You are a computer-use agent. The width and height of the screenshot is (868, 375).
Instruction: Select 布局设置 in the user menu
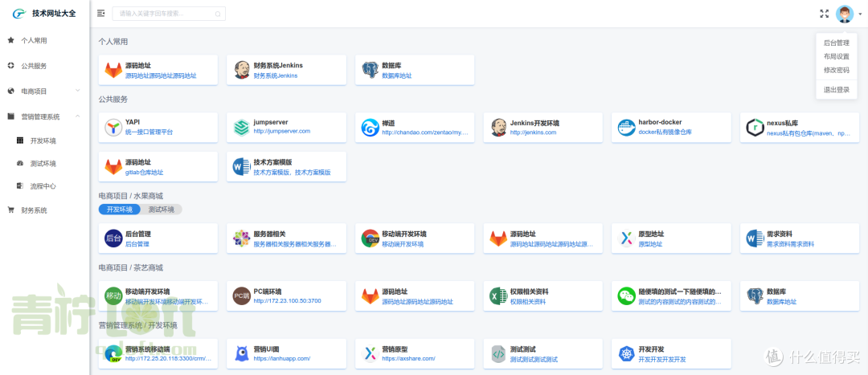[x=837, y=56]
